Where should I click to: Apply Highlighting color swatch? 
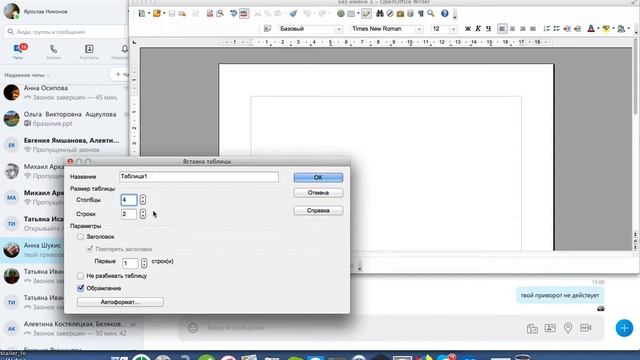tap(606, 29)
